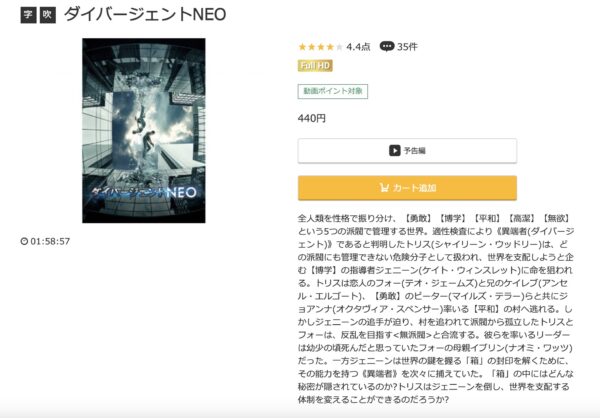Click the ダイバージェントNEO title heading
600x418 pixels.
click(145, 15)
